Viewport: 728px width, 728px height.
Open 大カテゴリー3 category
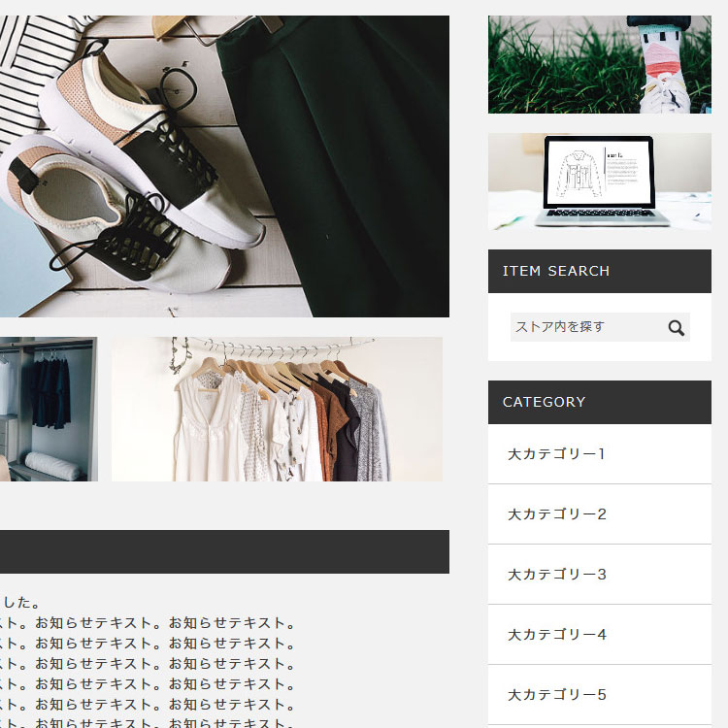pyautogui.click(x=600, y=575)
